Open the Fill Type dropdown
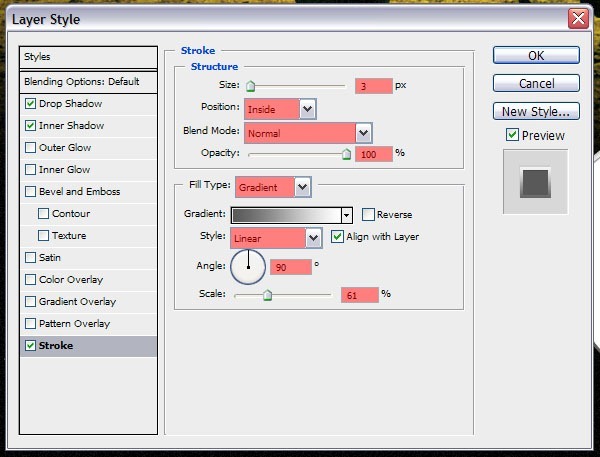This screenshot has width=600, height=457. coord(302,187)
